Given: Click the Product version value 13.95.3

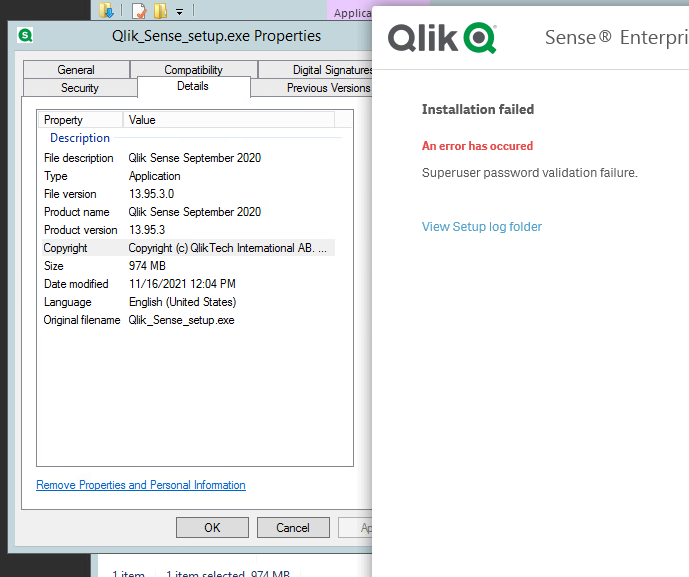Looking at the screenshot, I should pos(147,230).
